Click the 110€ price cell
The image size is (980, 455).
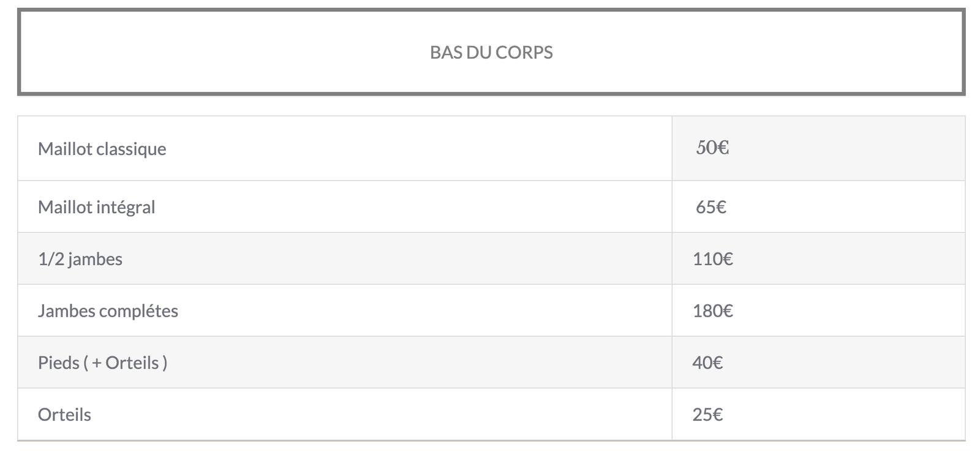coord(818,258)
